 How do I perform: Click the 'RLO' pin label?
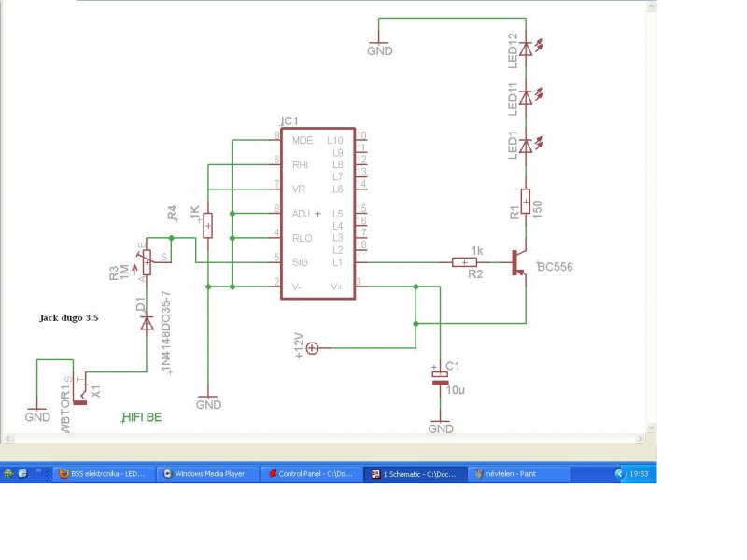point(302,238)
